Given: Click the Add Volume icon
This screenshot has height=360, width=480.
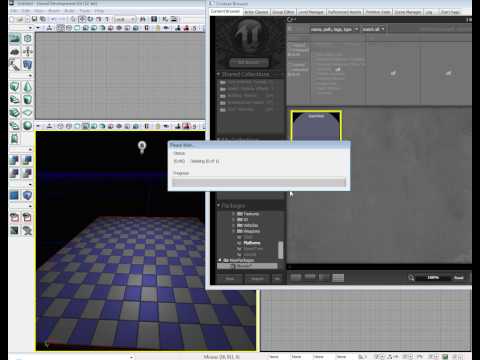Looking at the screenshot, I should pyautogui.click(x=28, y=196).
